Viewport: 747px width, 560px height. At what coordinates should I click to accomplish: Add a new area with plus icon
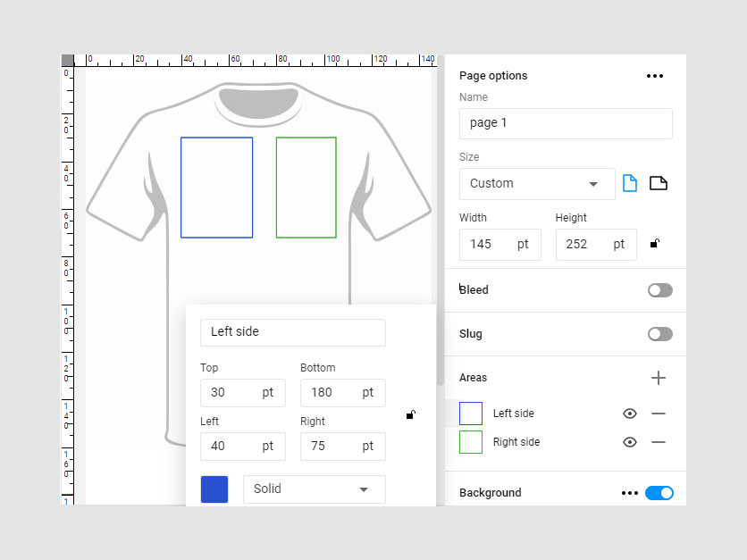click(659, 378)
